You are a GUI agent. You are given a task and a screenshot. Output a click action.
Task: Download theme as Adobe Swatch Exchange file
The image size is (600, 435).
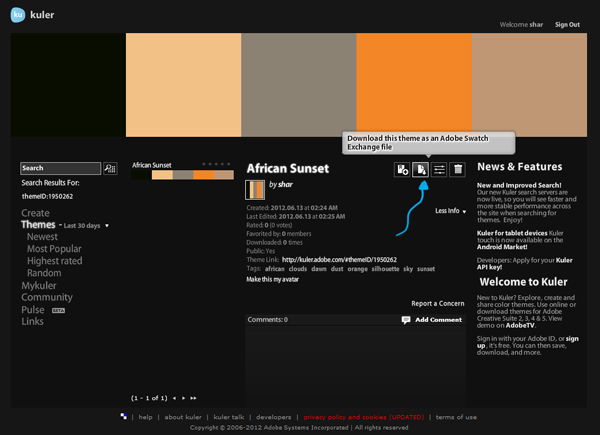(x=421, y=169)
